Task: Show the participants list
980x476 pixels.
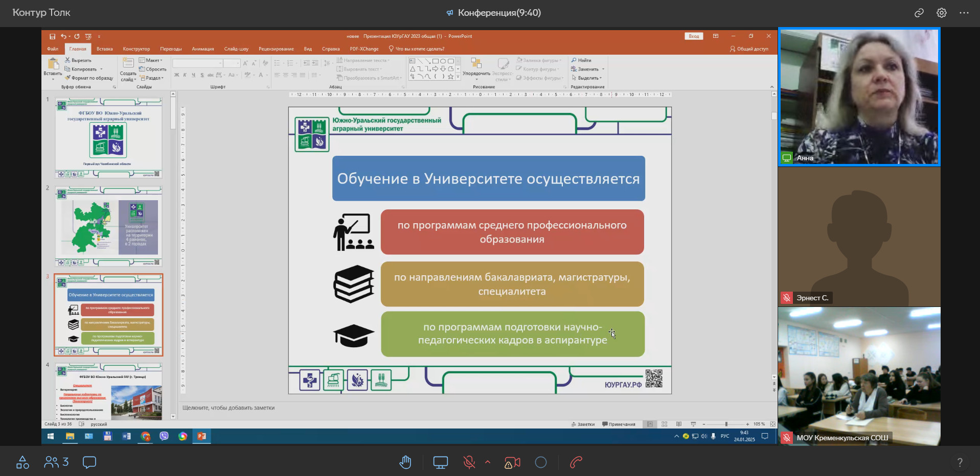Action: [x=56, y=463]
